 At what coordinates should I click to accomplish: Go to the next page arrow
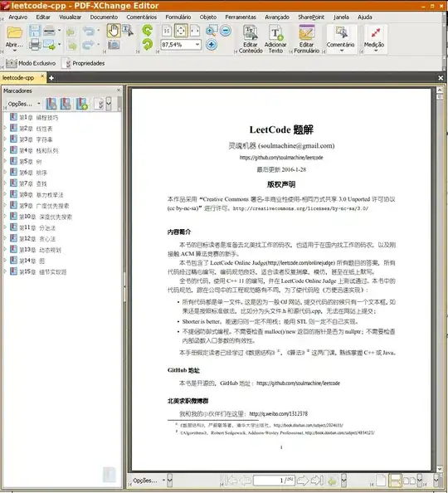(x=303, y=480)
